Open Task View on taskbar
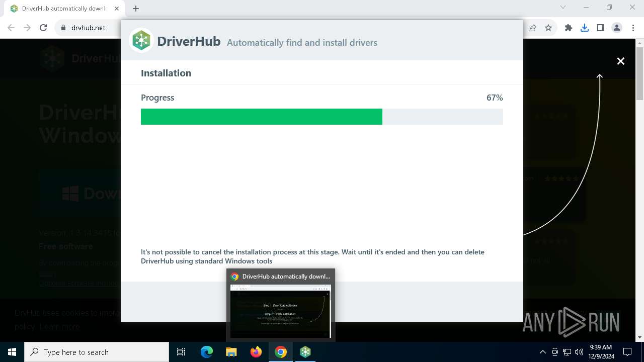Screen dimensions: 644x362 point(181,352)
